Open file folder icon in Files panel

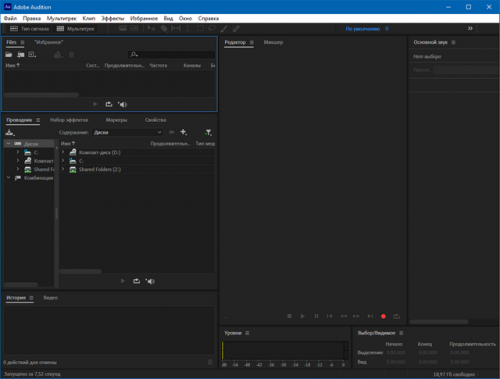coord(9,55)
